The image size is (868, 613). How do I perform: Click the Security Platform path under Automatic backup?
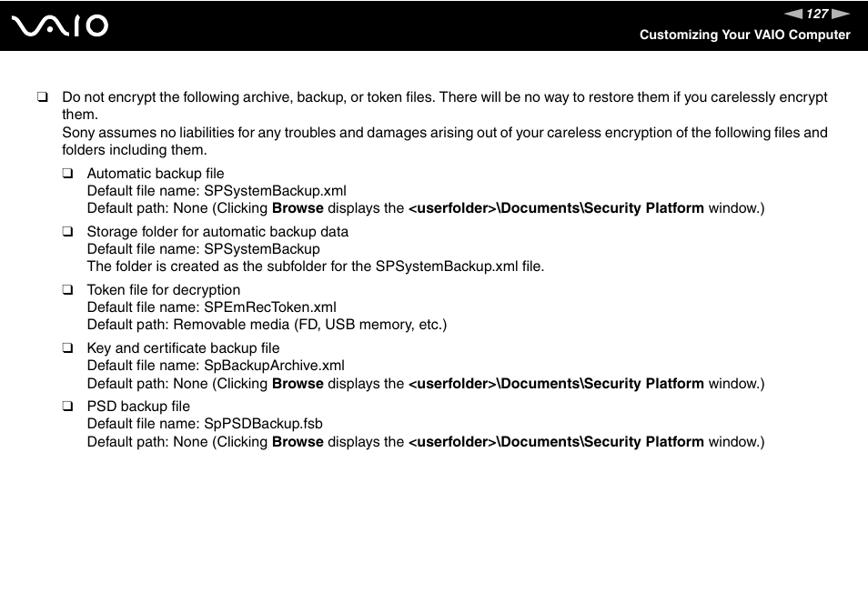tap(555, 208)
